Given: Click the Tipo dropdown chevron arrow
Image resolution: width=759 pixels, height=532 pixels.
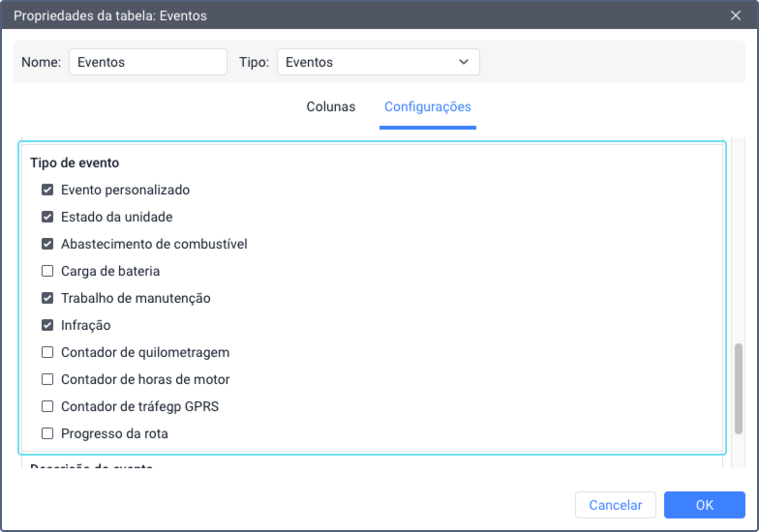Looking at the screenshot, I should (463, 62).
